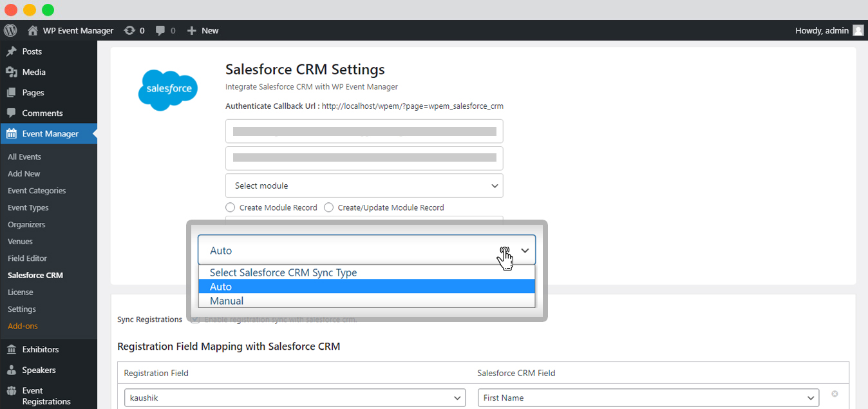Collapse the Auto sync type dropdown

tap(366, 250)
